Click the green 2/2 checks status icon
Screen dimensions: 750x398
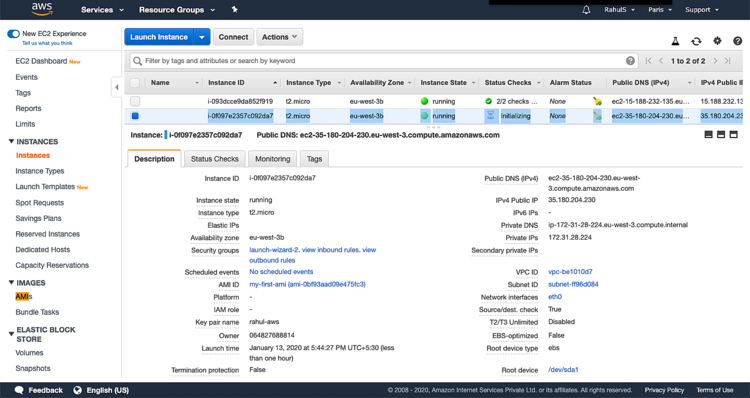coord(488,101)
